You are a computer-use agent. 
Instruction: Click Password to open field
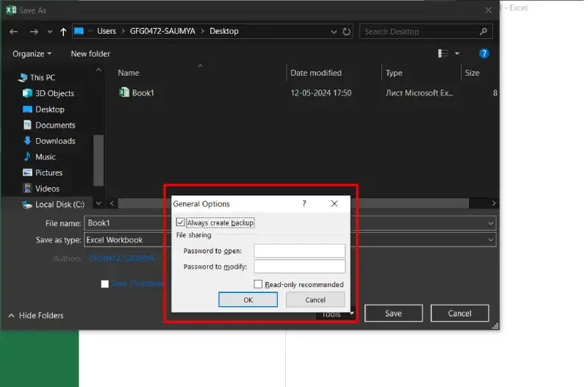point(299,250)
